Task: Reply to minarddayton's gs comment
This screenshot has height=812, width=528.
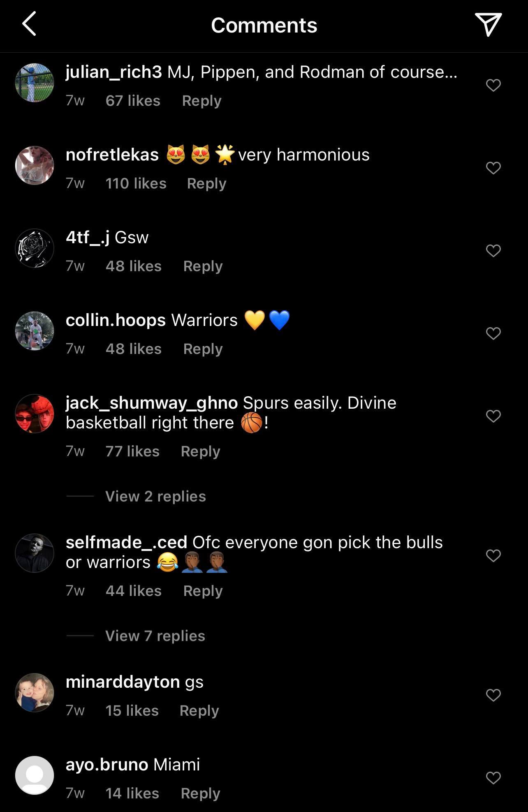Action: pyautogui.click(x=199, y=711)
